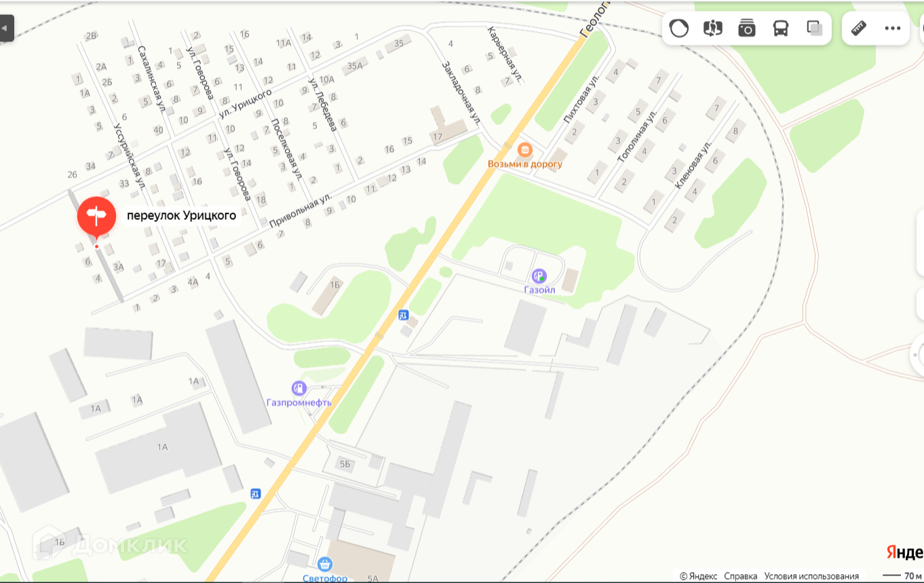Toggle public transport bus layer
Viewport: 924px width, 583px height.
[781, 28]
